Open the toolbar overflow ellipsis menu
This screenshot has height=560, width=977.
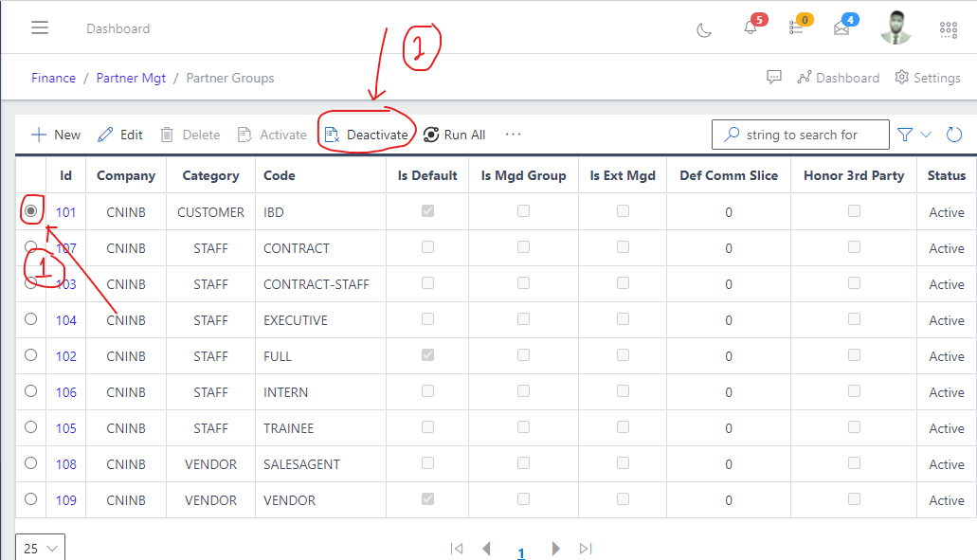point(513,134)
